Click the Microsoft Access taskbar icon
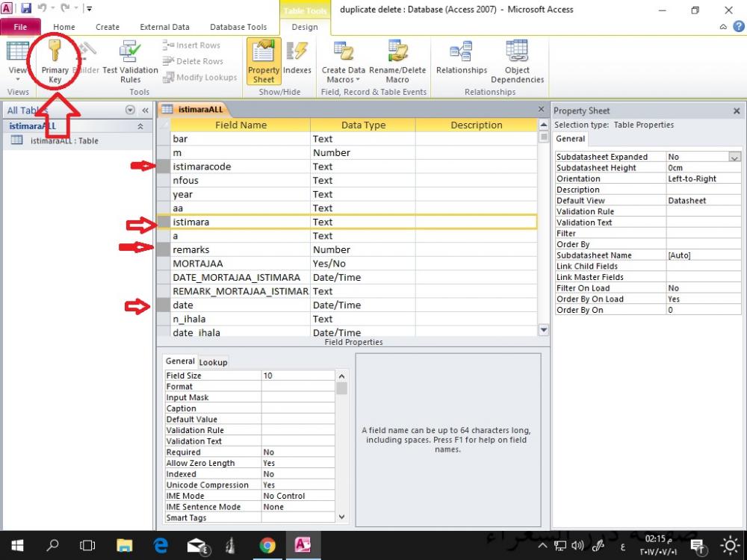The height and width of the screenshot is (560, 747). pos(303,545)
